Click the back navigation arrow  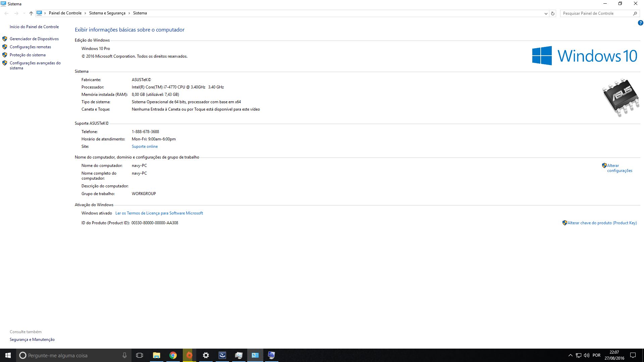[7, 13]
